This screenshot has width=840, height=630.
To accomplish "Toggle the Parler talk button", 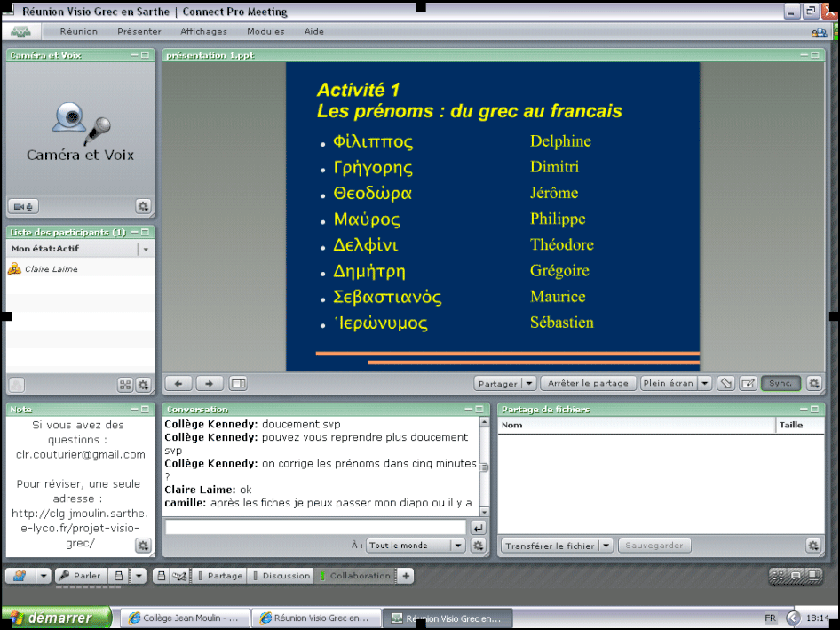I will click(x=79, y=576).
